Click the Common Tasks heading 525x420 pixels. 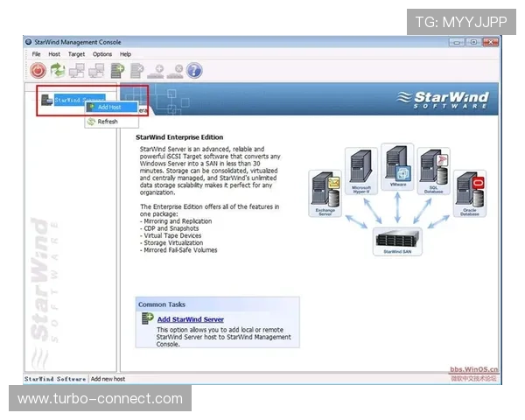click(162, 304)
